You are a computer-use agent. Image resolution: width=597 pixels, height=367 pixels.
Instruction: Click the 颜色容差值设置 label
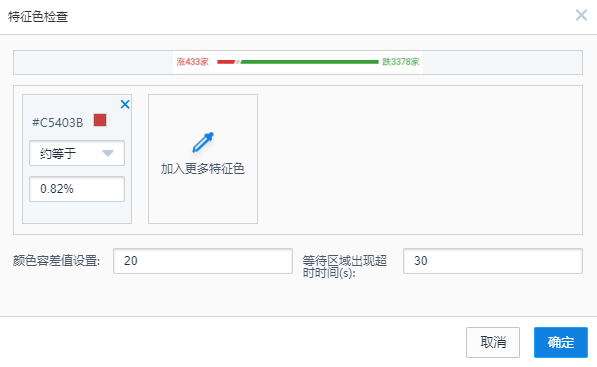coord(56,261)
